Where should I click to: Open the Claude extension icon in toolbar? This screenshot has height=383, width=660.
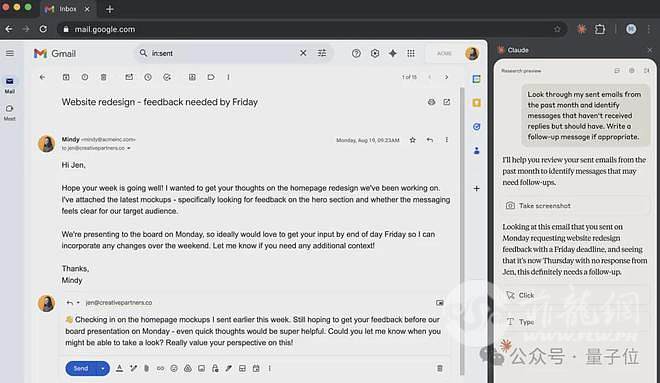pos(581,29)
